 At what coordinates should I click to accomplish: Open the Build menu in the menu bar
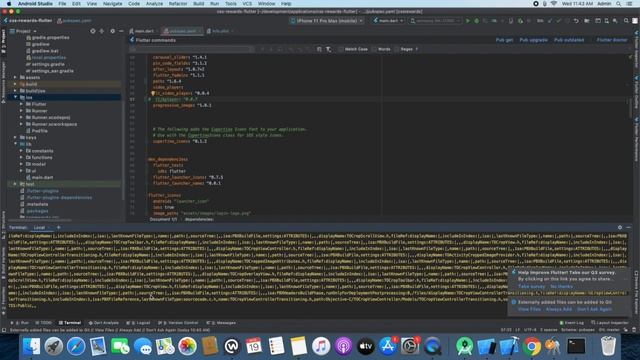coord(199,4)
